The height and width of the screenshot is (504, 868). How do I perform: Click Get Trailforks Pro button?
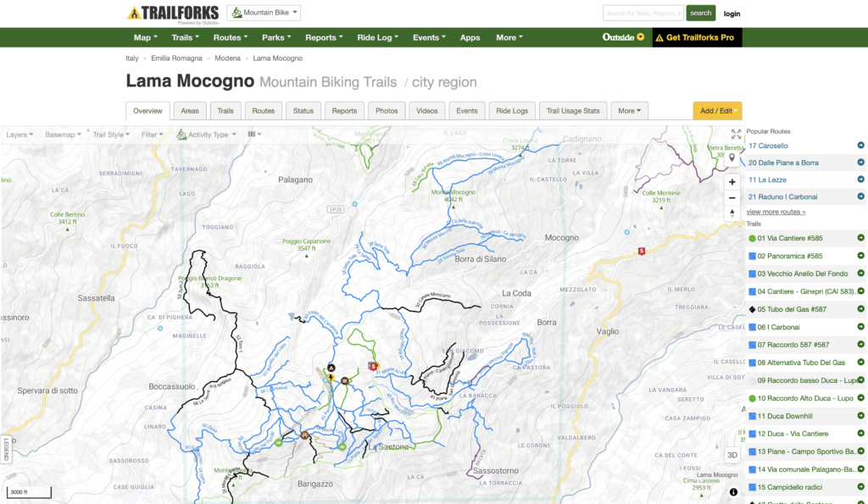pos(697,37)
